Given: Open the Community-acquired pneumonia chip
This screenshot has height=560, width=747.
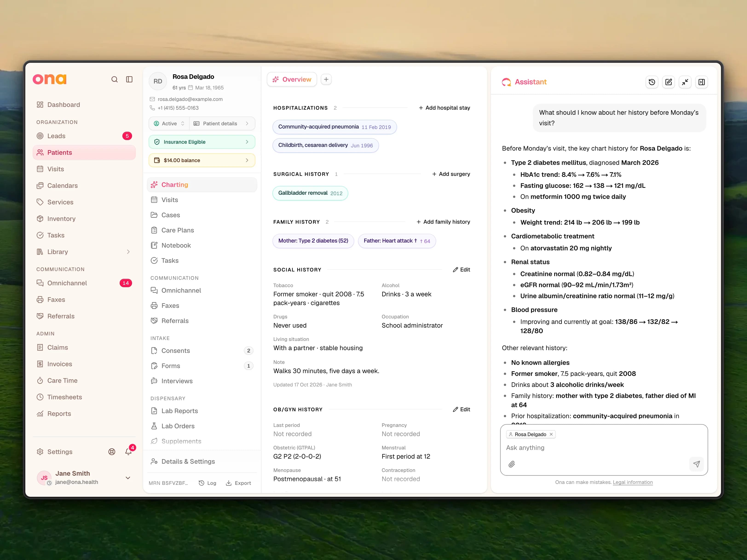Looking at the screenshot, I should (x=334, y=127).
